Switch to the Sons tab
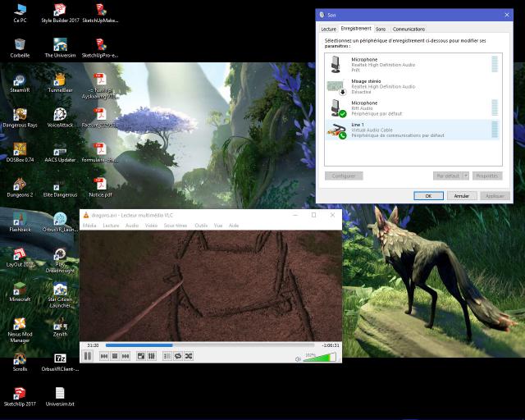The image size is (525, 420). [381, 30]
